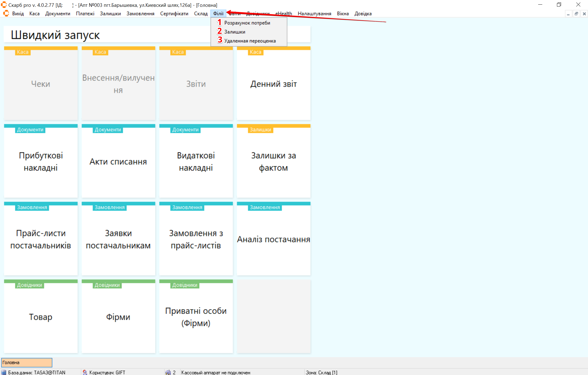Minimize the inner MDI child window

[568, 14]
